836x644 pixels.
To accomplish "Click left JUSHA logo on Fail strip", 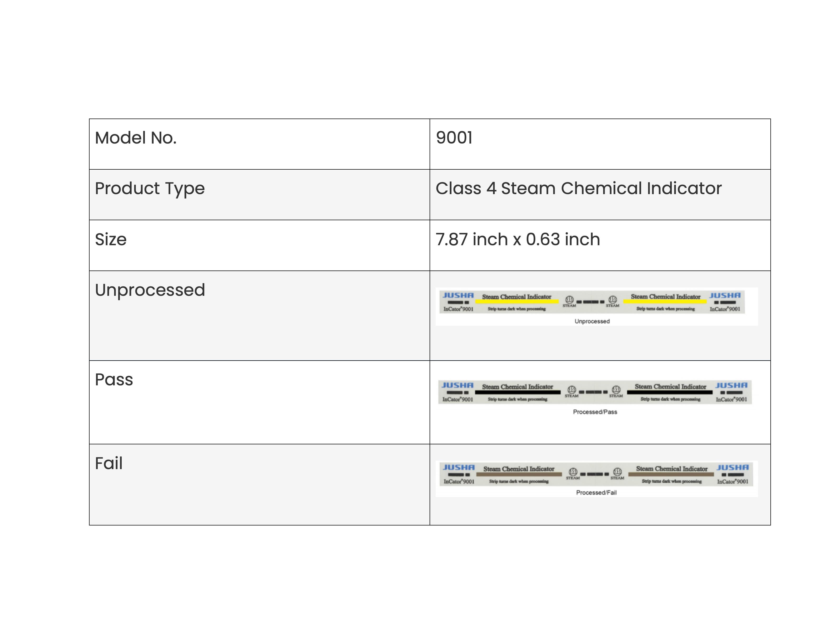I will tap(459, 468).
